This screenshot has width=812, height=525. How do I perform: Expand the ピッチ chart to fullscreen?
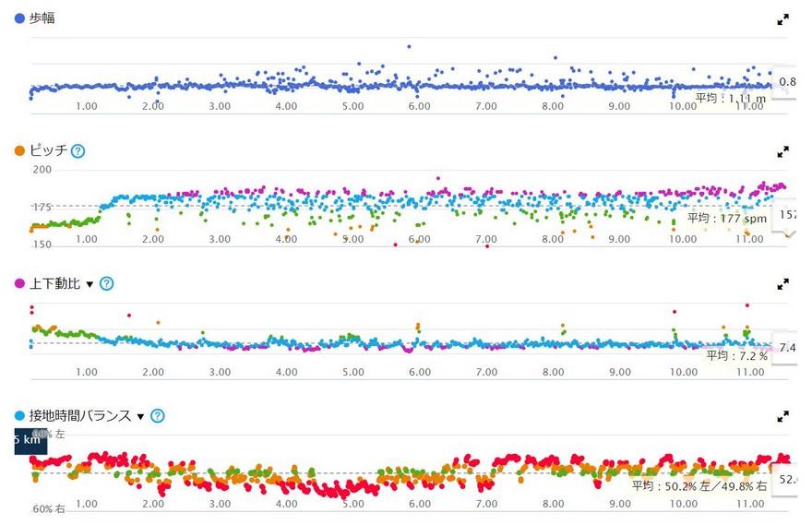pos(782,151)
